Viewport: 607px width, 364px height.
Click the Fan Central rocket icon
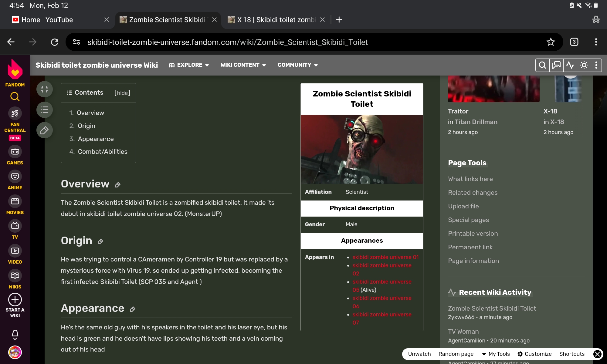coord(15,113)
